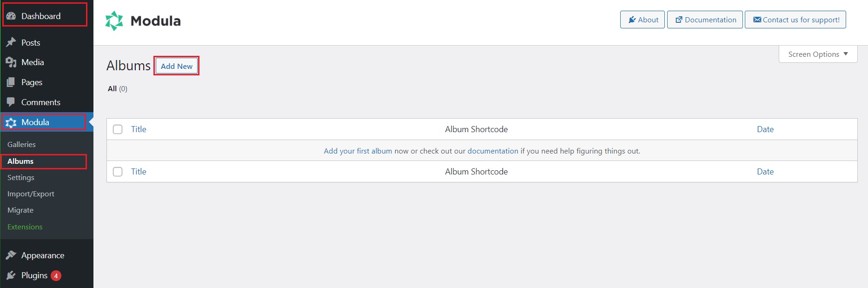Click the Media library icon

coord(11,62)
